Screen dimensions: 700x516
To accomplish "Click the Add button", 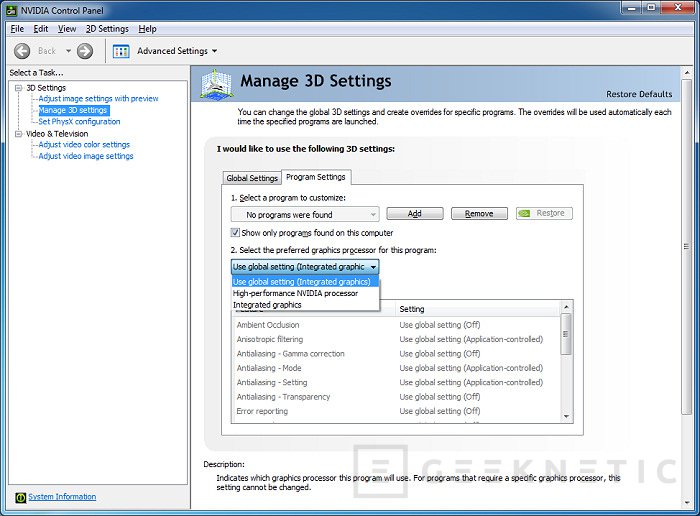I will tap(415, 213).
